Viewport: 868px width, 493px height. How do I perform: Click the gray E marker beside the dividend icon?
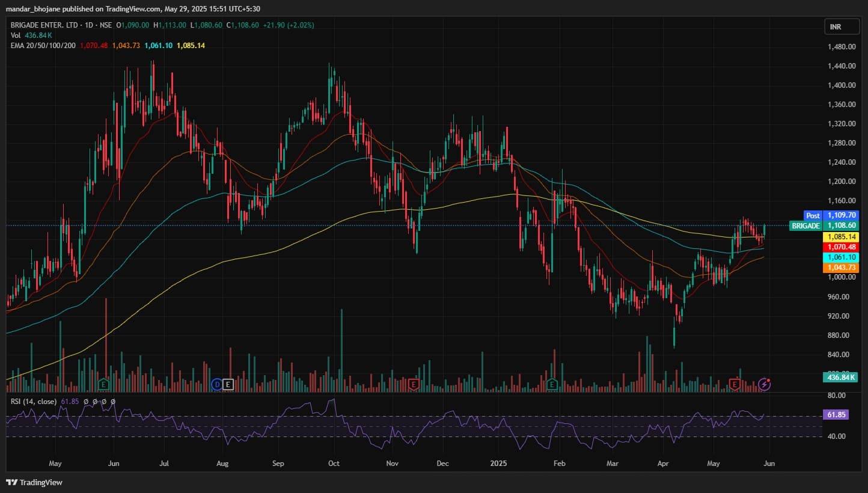[x=228, y=384]
